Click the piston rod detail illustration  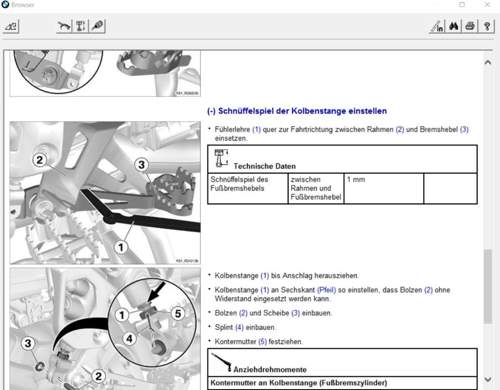pyautogui.click(x=105, y=328)
